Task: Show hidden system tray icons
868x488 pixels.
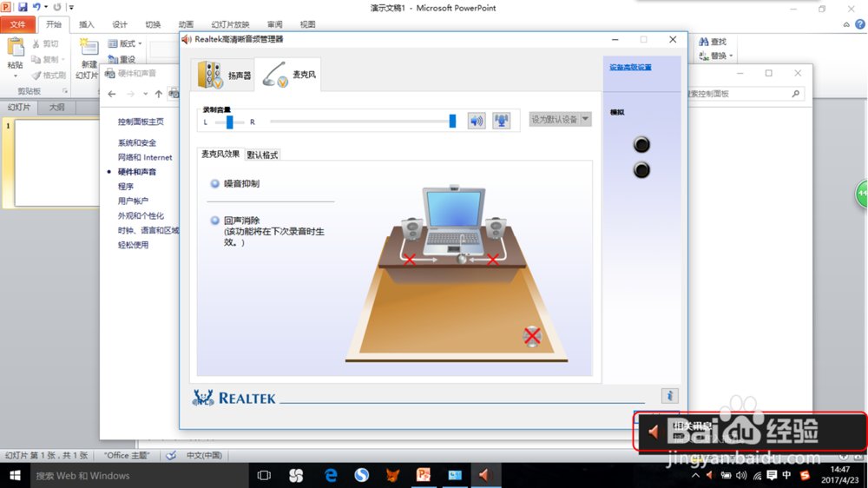Action: [x=696, y=475]
